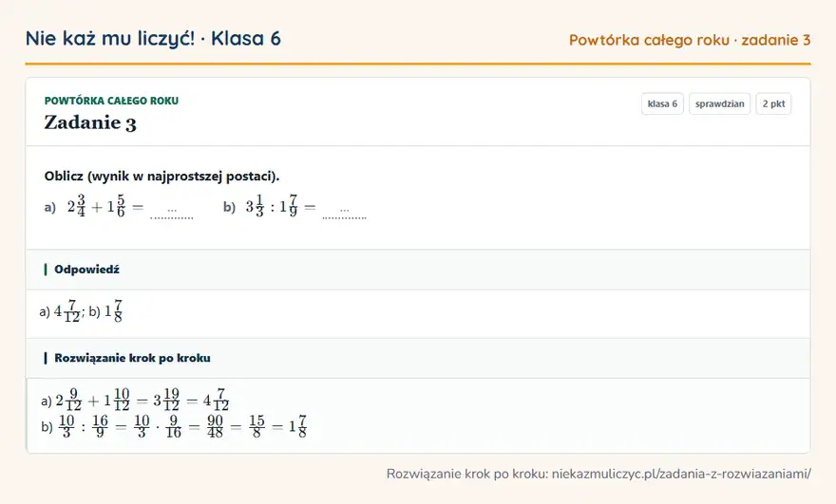Click the answer blank for part a)
Screen dimensions: 836x504
click(172, 211)
